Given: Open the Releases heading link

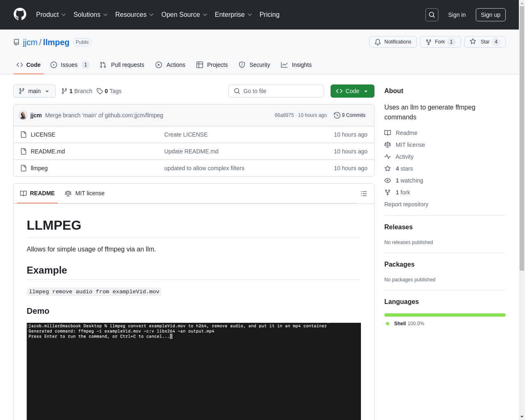Looking at the screenshot, I should [x=398, y=227].
